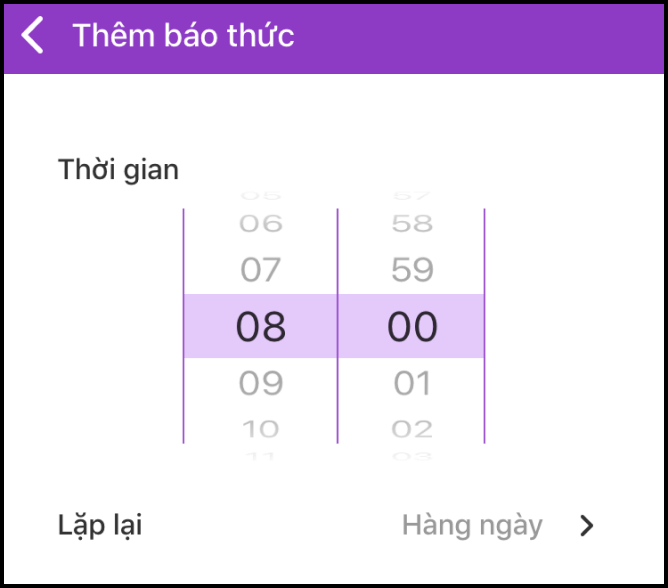Tap the back arrow in header
This screenshot has width=668, height=588.
[34, 36]
